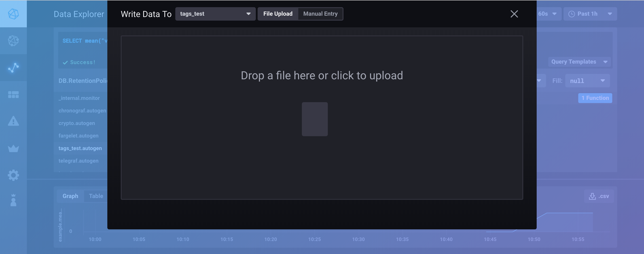Viewport: 644px width, 254px height.
Task: Switch to Manual Entry mode
Action: coord(320,14)
